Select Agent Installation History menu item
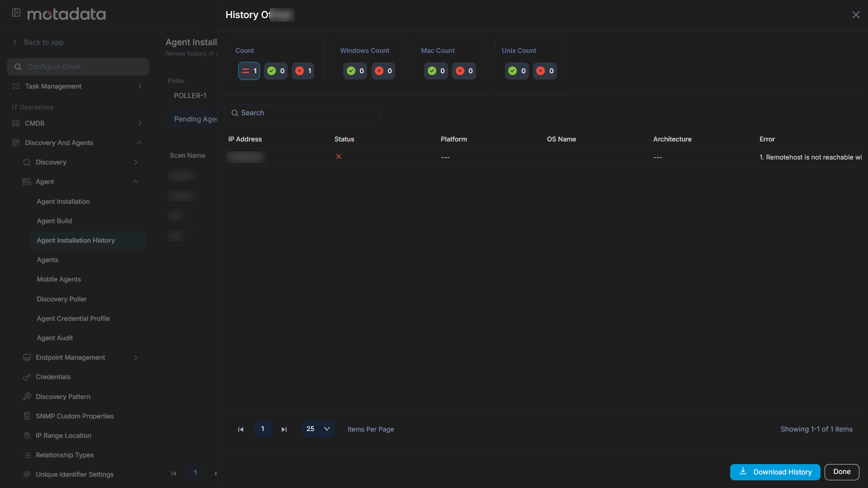The height and width of the screenshot is (488, 868). click(x=88, y=240)
